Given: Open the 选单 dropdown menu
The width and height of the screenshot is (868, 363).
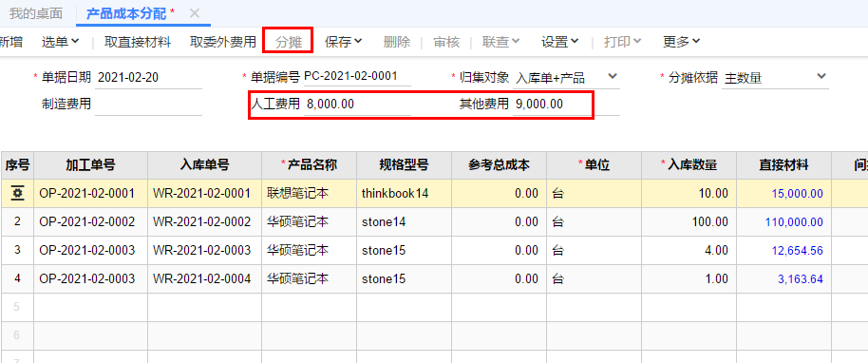Looking at the screenshot, I should [61, 42].
